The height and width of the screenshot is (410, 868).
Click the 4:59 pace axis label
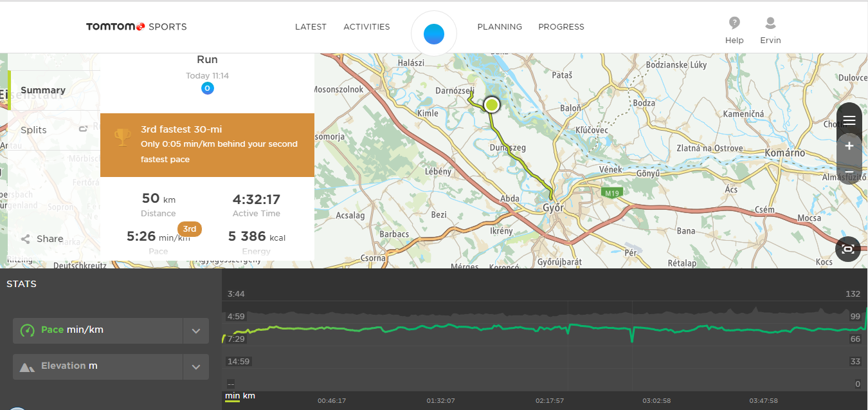[x=236, y=317]
